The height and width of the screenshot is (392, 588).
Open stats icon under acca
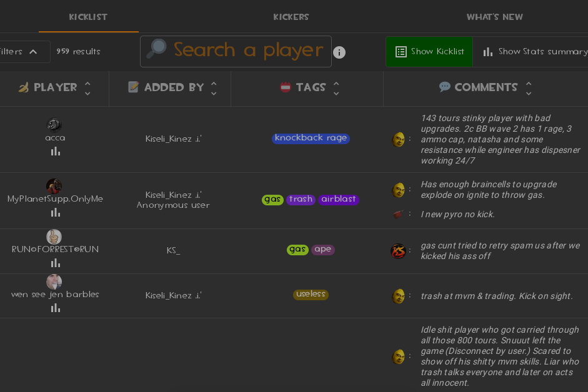pyautogui.click(x=56, y=152)
